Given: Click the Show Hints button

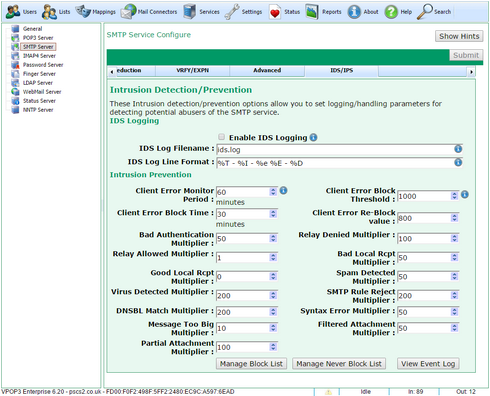Looking at the screenshot, I should pos(459,36).
